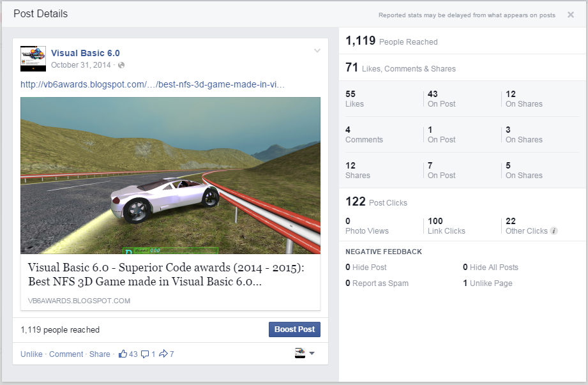Click the 43 likes On Post value

tap(441, 98)
